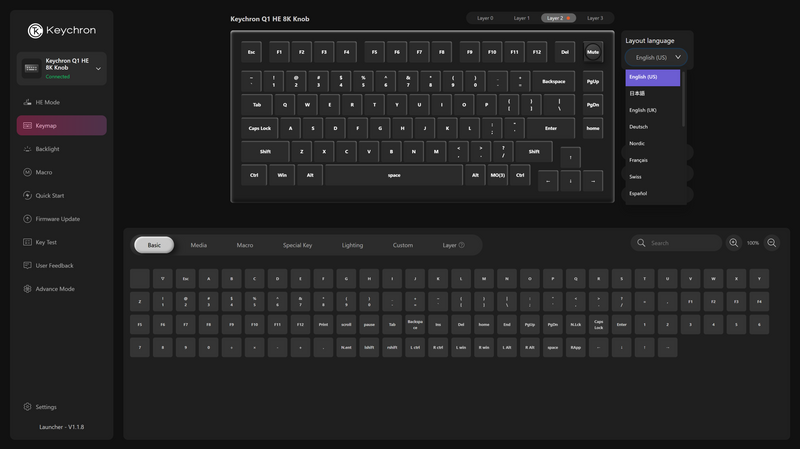Viewport: 800px width, 449px height.
Task: Click the Keychron logo
Action: (62, 31)
